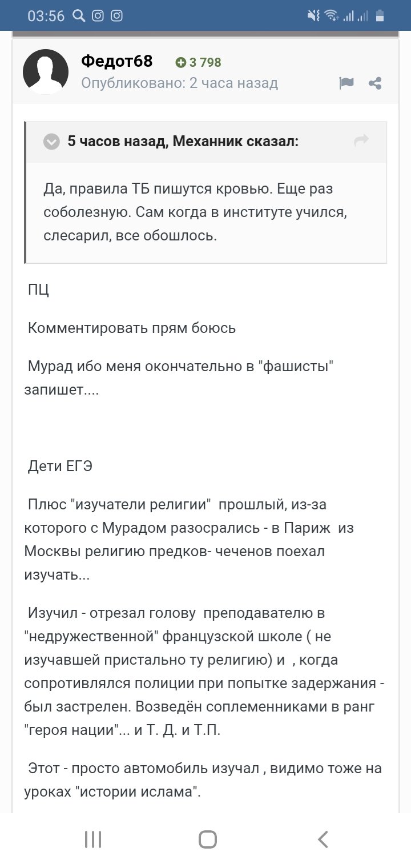The height and width of the screenshot is (868, 411).
Task: Tap the quote header '5 часов назад, Механник сказал'
Action: click(183, 141)
